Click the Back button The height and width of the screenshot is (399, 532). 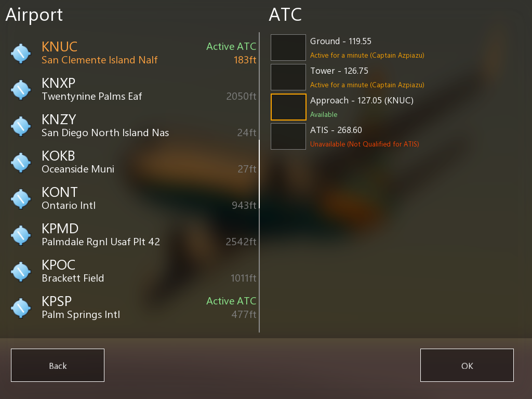[58, 365]
